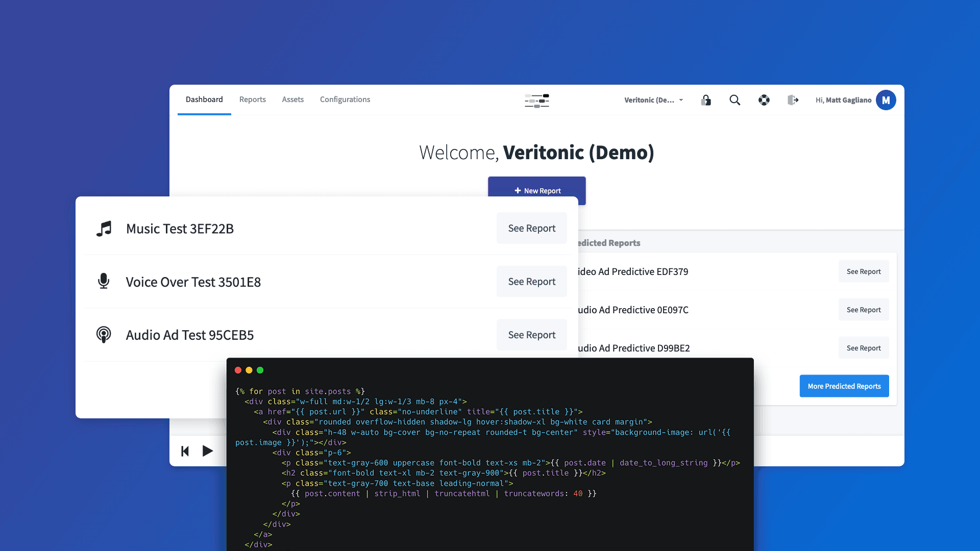
Task: Close code window with red dot
Action: click(238, 370)
